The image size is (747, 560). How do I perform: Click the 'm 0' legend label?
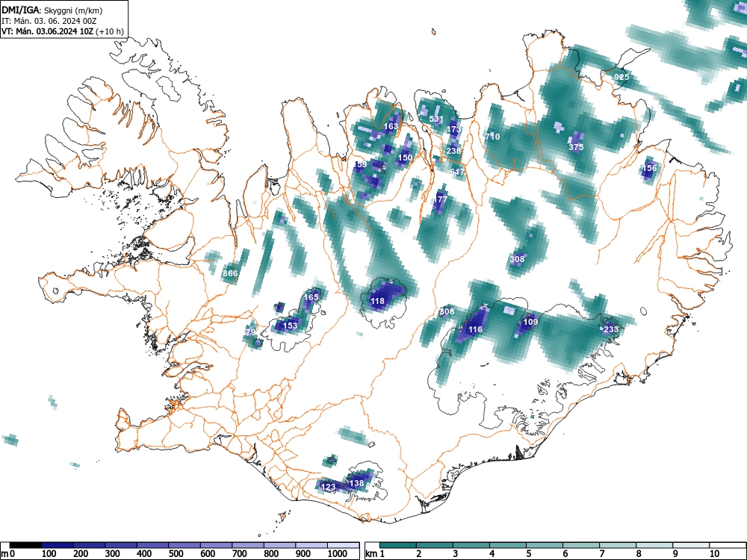pos(7,554)
